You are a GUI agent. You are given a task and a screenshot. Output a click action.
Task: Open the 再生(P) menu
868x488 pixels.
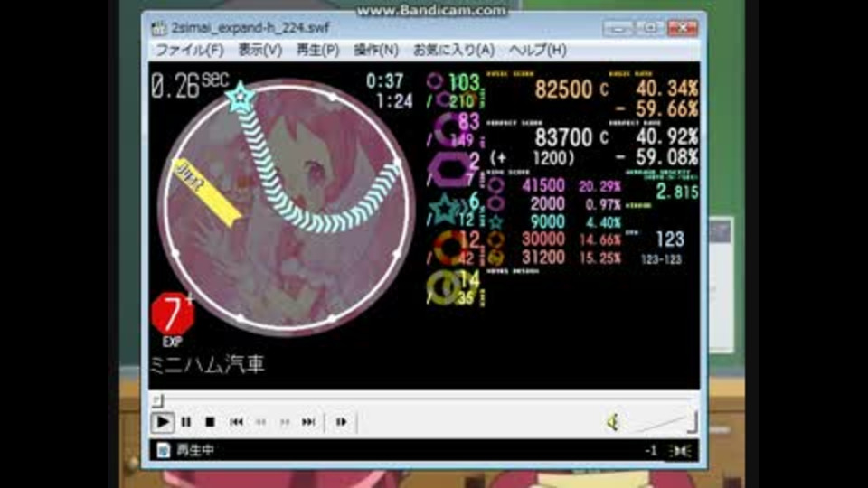click(317, 51)
